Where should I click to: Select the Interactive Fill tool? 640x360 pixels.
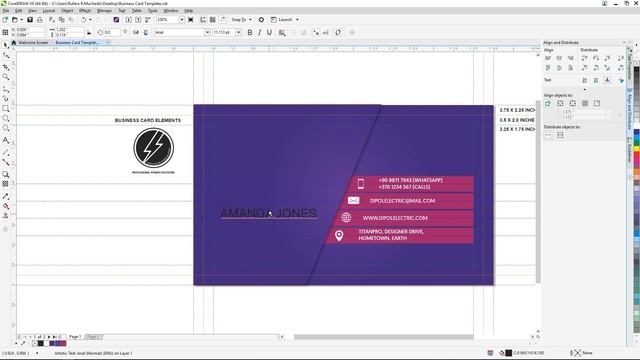[5, 206]
